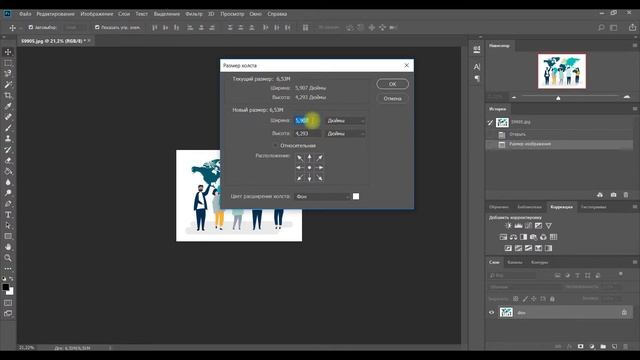The image size is (640, 360).
Task: Open canvas extension color dropdown
Action: click(322, 197)
